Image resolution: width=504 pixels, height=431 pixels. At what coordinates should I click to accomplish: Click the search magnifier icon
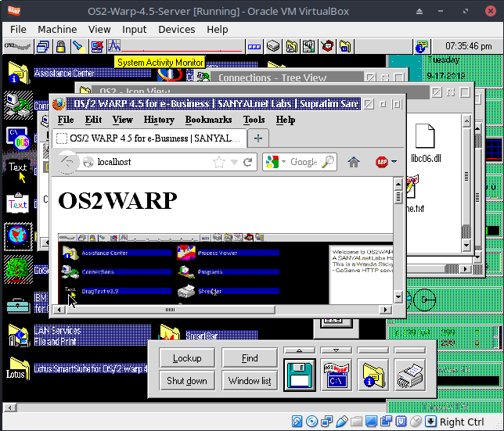pos(328,162)
